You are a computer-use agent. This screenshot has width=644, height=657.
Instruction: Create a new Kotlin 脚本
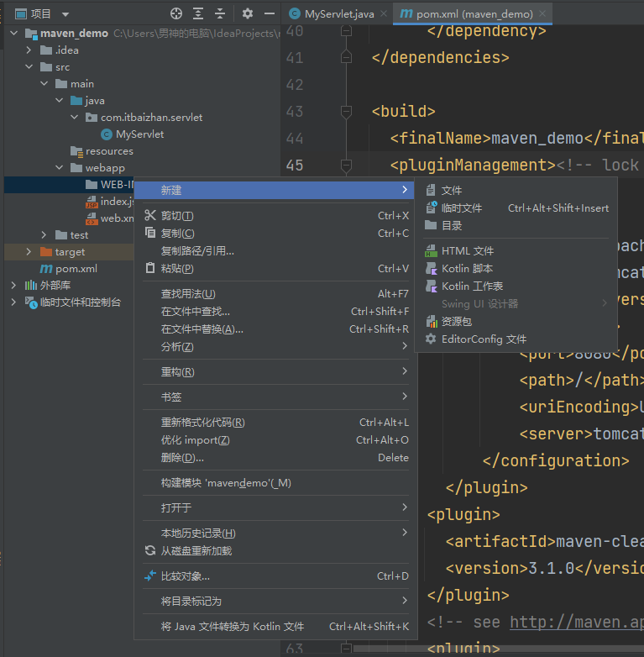point(516,268)
